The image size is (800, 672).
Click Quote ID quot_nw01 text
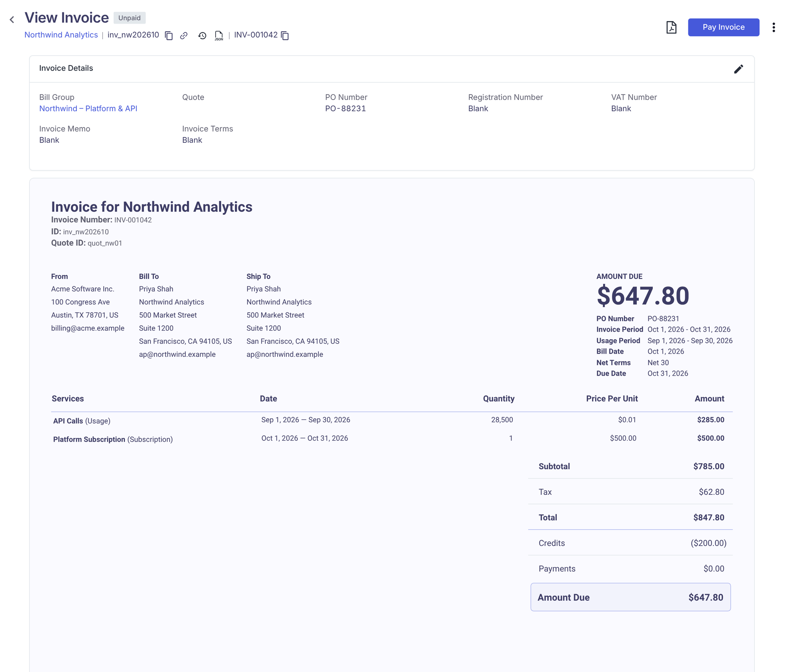pyautogui.click(x=86, y=243)
